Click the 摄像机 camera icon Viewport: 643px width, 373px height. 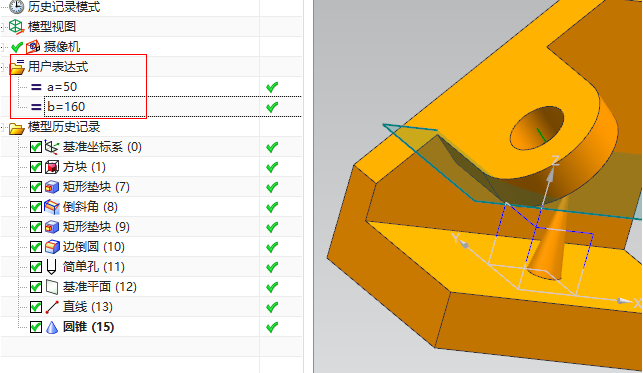[x=33, y=47]
